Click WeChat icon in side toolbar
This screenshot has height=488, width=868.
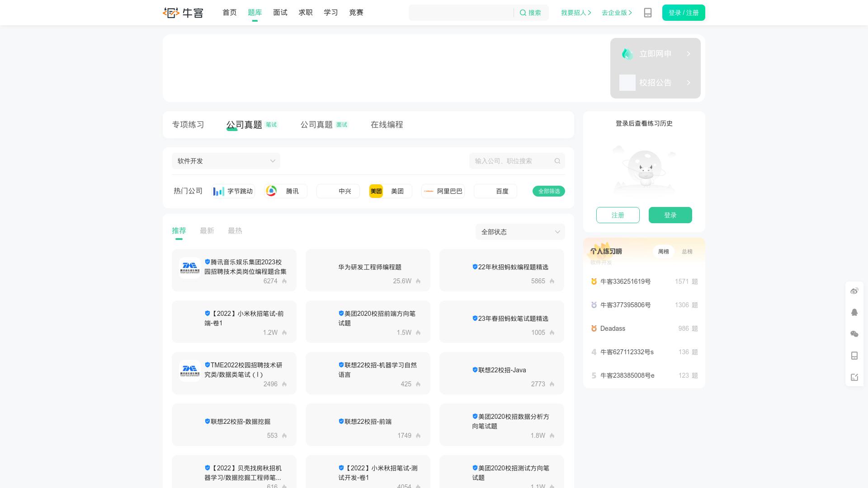[x=854, y=334]
